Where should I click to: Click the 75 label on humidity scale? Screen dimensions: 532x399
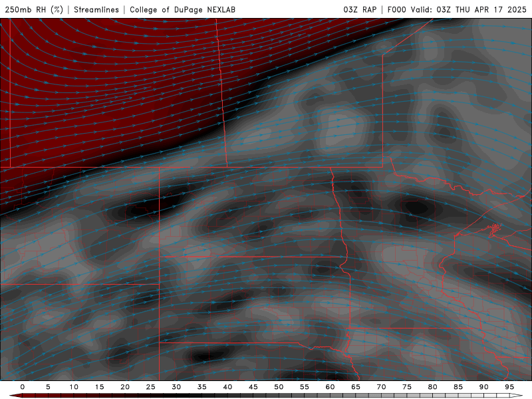click(407, 387)
